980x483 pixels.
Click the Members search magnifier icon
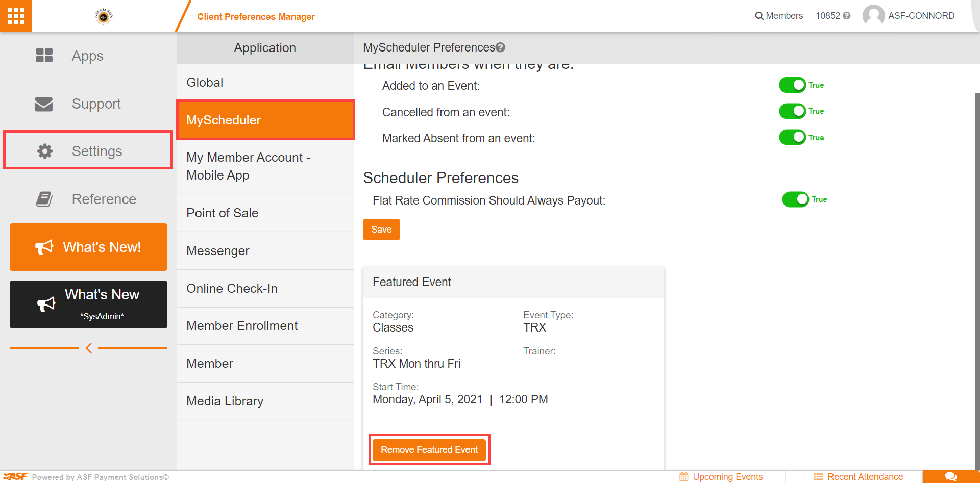click(x=759, y=16)
